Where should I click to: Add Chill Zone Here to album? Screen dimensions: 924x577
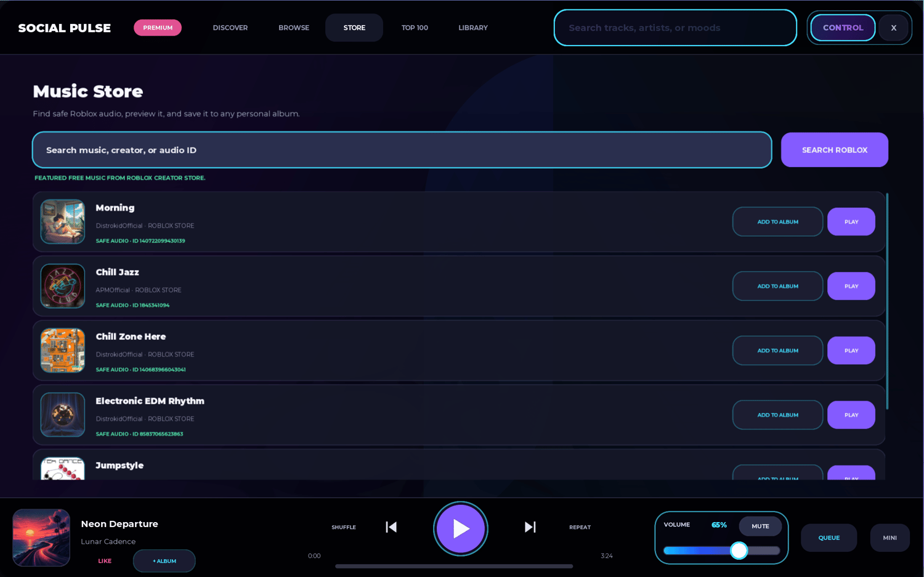tap(777, 351)
